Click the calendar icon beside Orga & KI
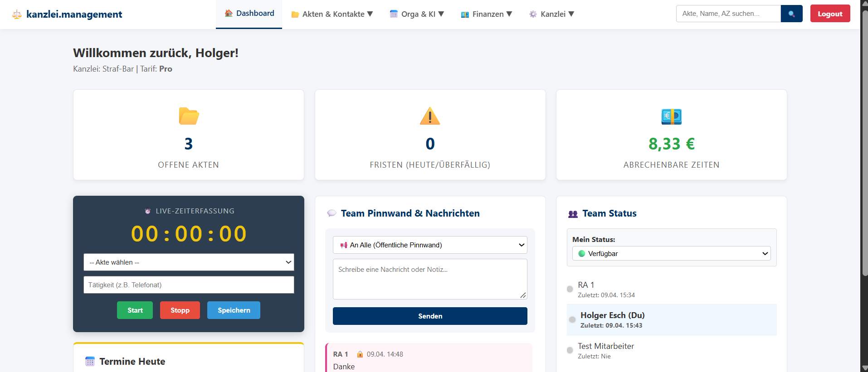 point(394,14)
